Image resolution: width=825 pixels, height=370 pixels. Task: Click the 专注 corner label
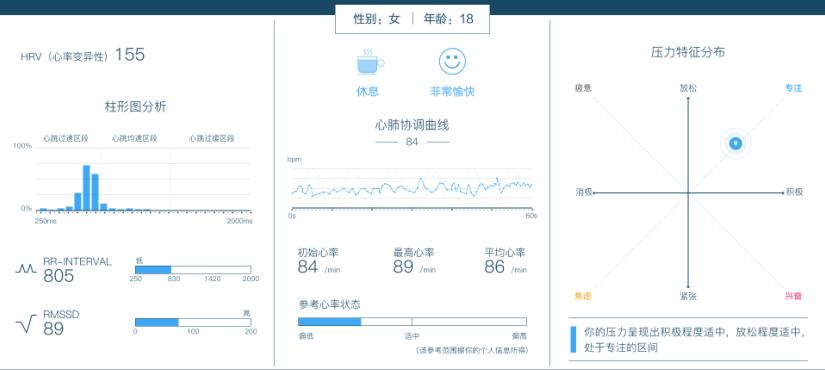tap(793, 88)
